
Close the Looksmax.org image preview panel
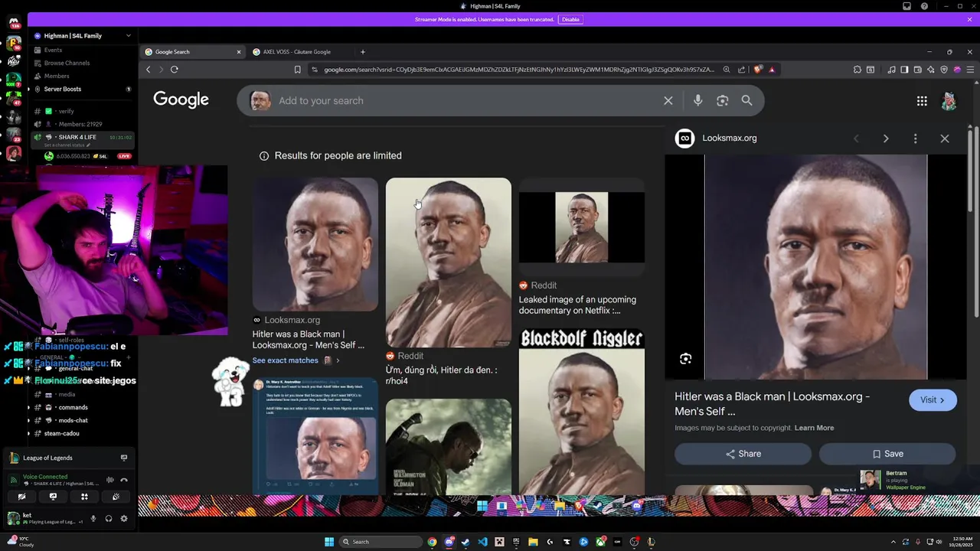point(945,139)
